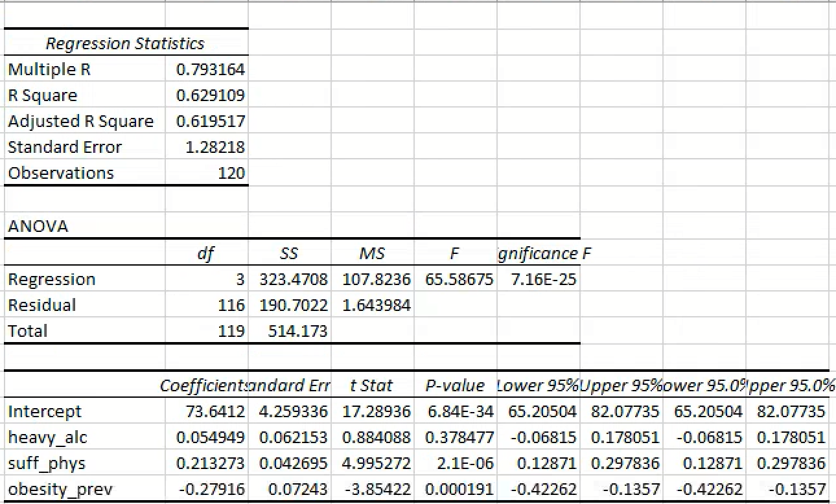This screenshot has width=836, height=504.
Task: Click the Regression row label
Action: click(x=51, y=279)
